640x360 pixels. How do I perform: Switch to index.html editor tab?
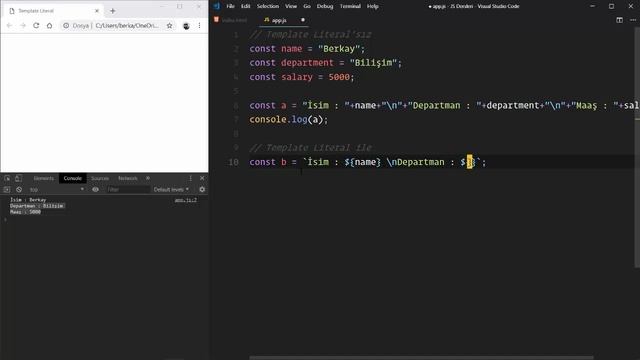(x=231, y=20)
